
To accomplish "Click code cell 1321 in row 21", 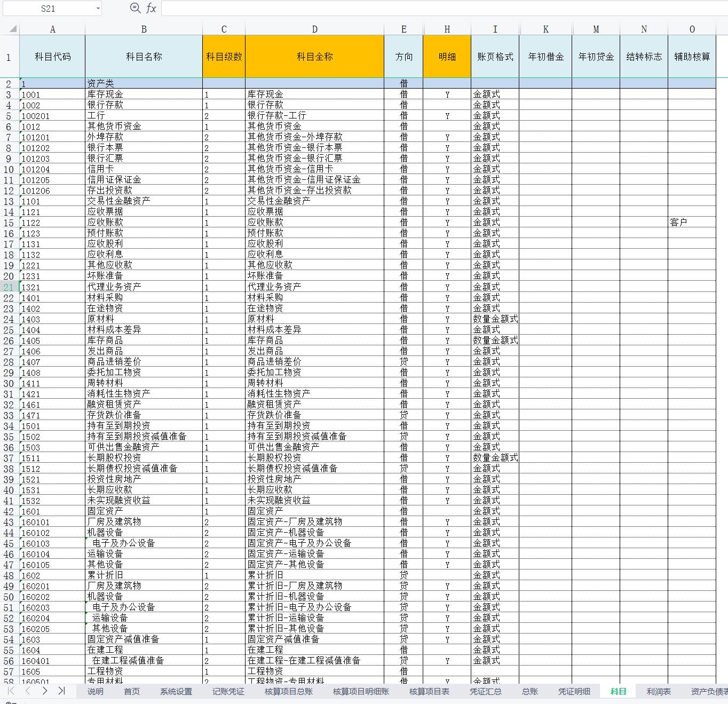I will point(52,287).
